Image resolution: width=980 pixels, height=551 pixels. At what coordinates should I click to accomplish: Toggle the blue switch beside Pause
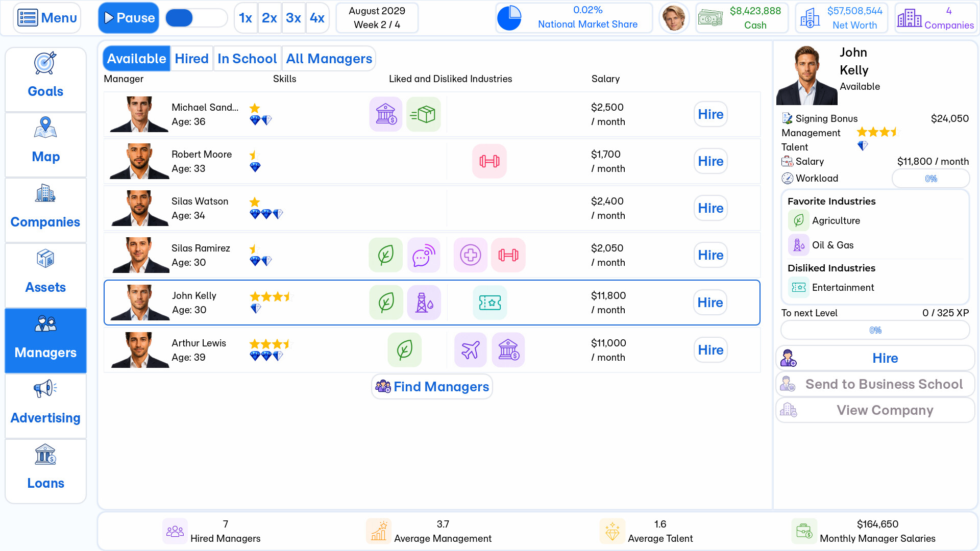click(196, 18)
